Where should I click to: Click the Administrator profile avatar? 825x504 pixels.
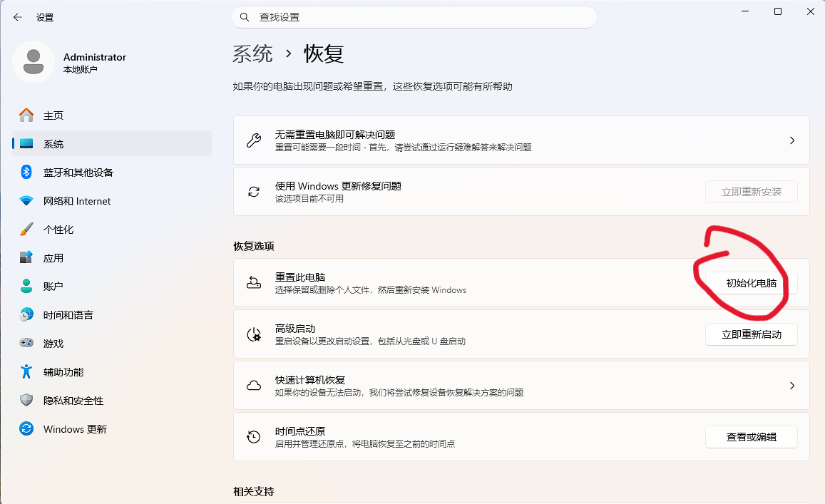33,62
